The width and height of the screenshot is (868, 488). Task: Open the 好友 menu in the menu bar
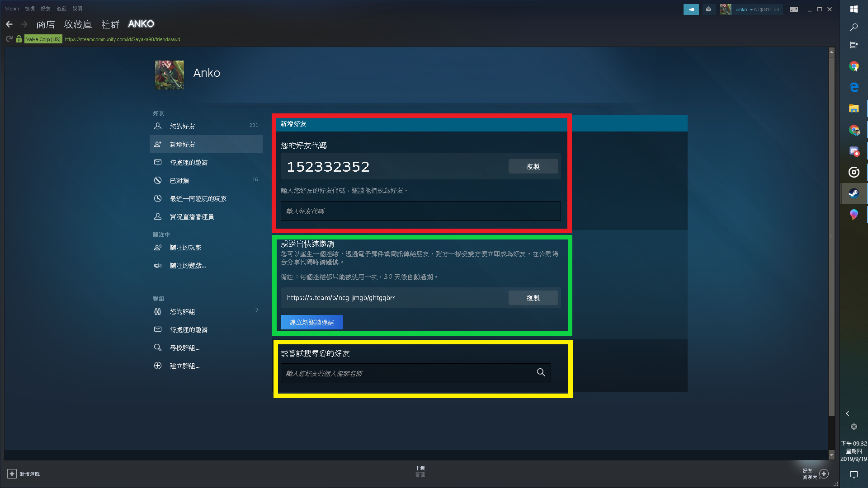tap(46, 9)
